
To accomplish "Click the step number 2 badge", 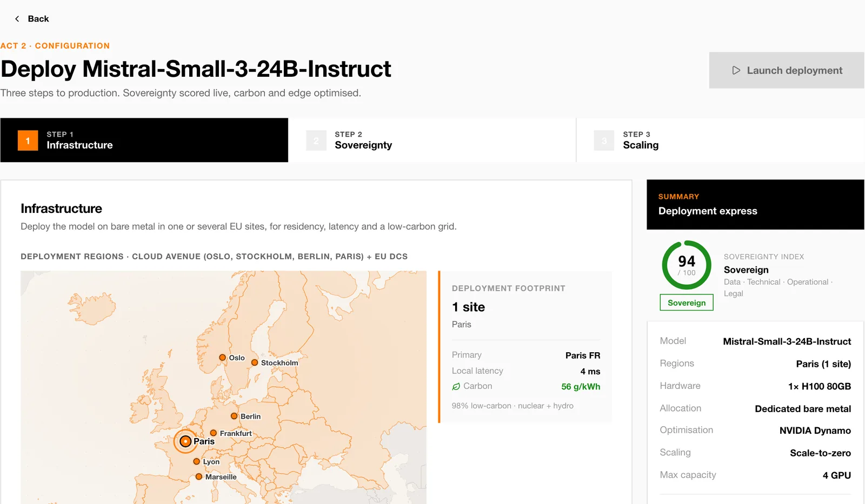I will point(316,140).
